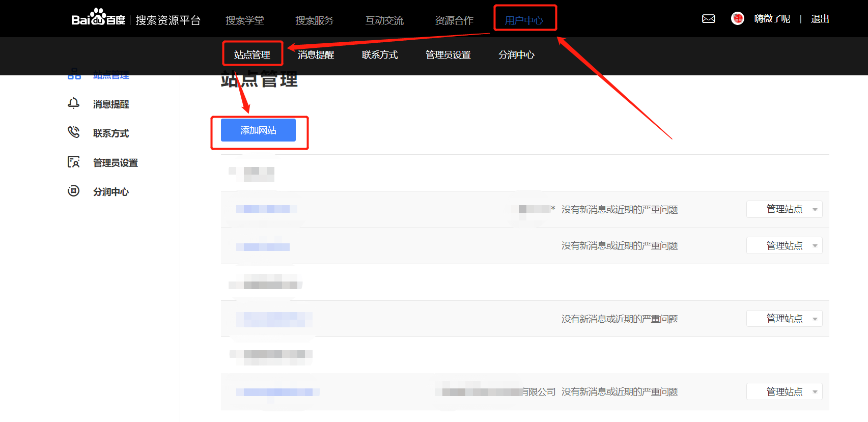Open the 用户中心 tab
Screen dimensions: 868x422
[524, 20]
